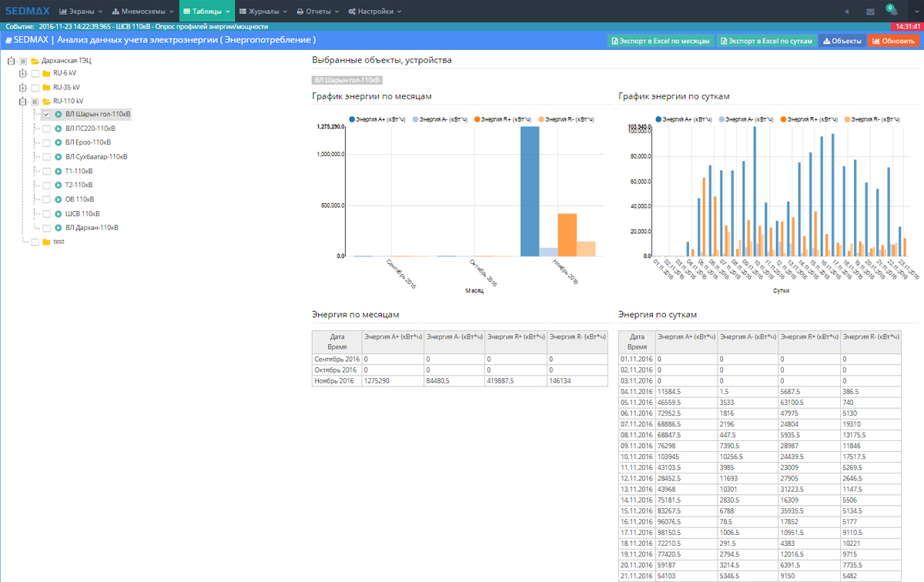Collapse the RU-110 kV tree node

point(23,102)
